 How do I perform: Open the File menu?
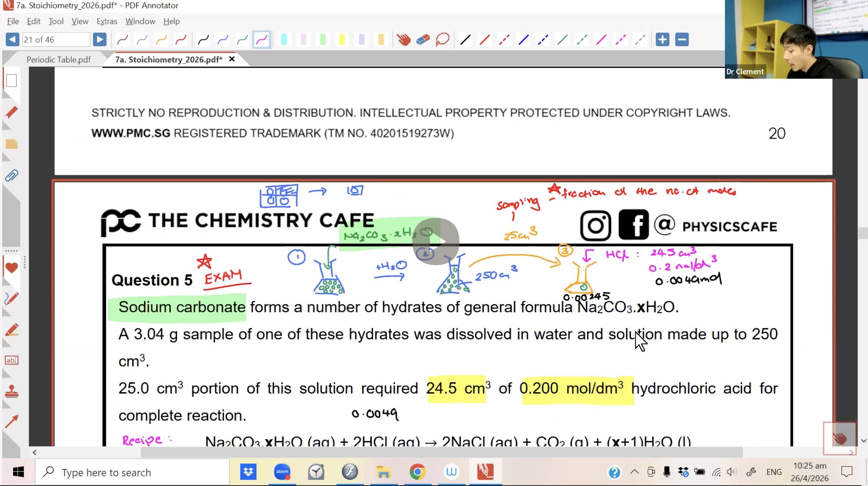[x=13, y=21]
